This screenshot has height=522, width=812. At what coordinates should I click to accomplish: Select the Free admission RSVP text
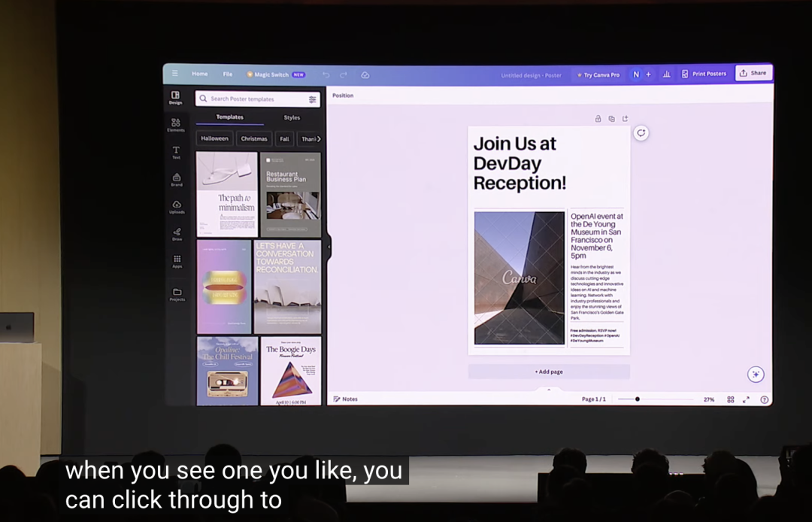595,335
